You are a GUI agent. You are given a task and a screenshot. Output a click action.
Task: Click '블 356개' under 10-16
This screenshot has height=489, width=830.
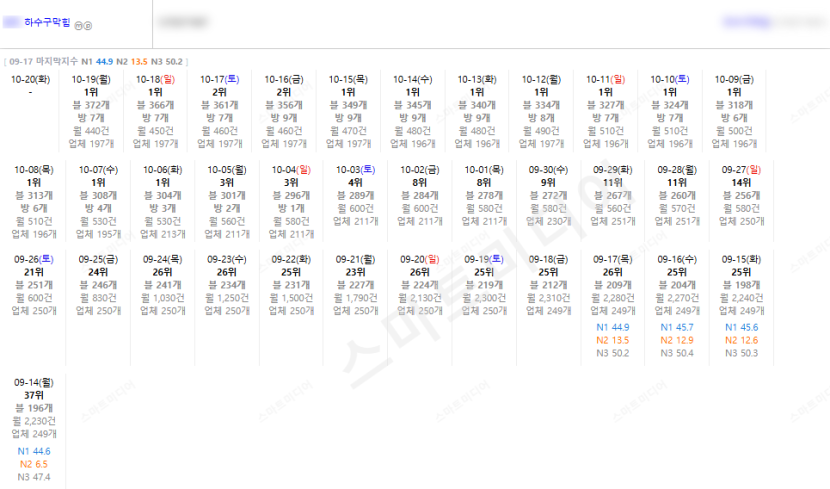click(x=284, y=105)
